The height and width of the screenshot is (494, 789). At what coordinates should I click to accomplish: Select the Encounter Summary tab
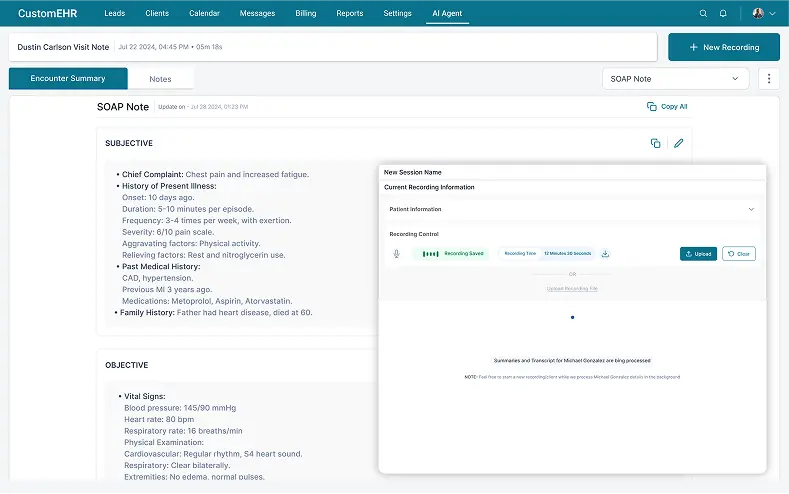(x=68, y=79)
